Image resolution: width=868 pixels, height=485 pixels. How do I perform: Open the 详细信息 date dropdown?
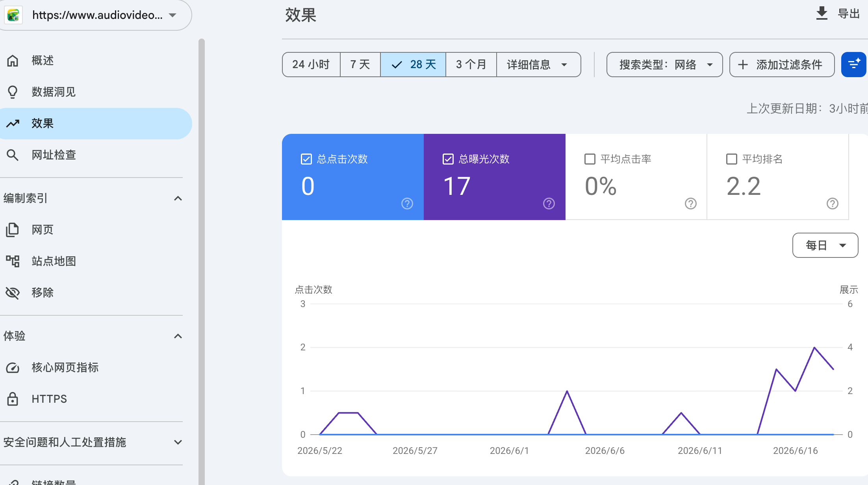[x=538, y=65]
